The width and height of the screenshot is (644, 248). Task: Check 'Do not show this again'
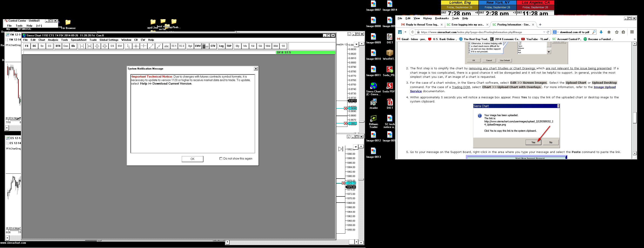click(x=221, y=159)
